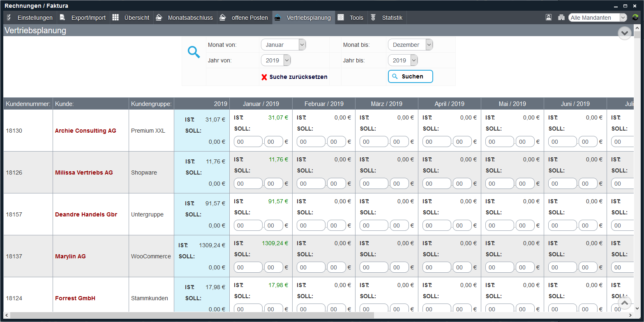Click the Einstellungen toolbar icon

(x=9, y=18)
